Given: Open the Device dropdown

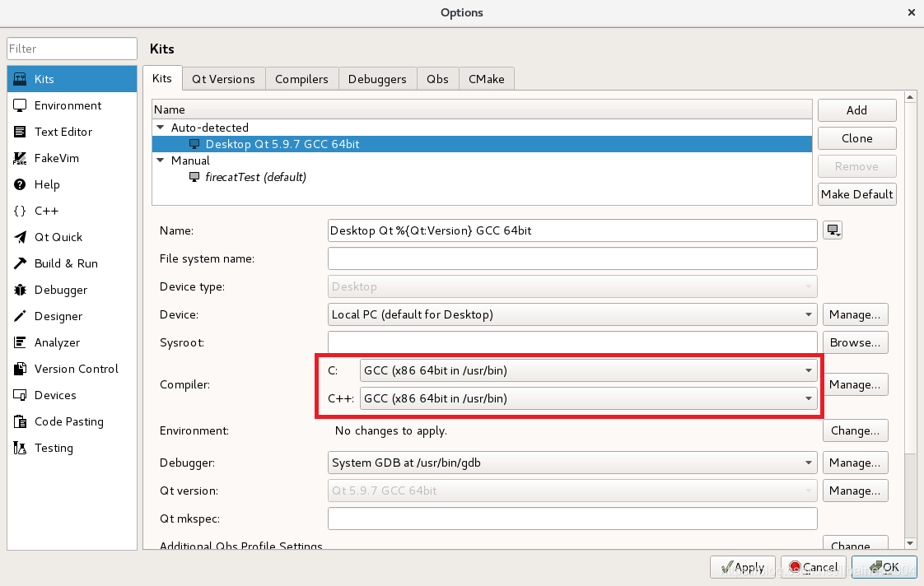Looking at the screenshot, I should pyautogui.click(x=572, y=314).
